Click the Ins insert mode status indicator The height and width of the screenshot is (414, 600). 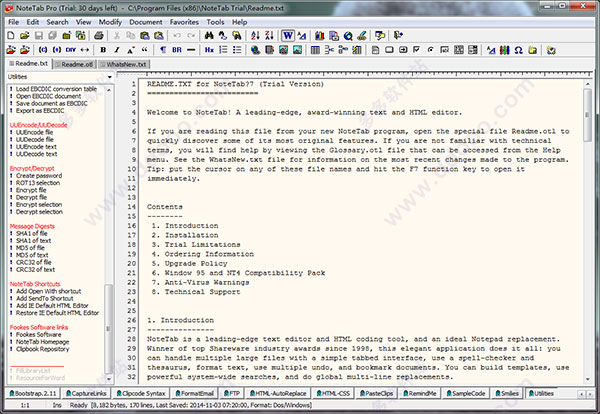57,405
